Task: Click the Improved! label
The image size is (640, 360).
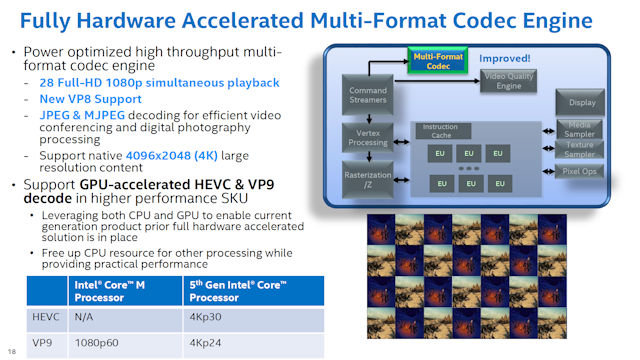Action: (504, 58)
